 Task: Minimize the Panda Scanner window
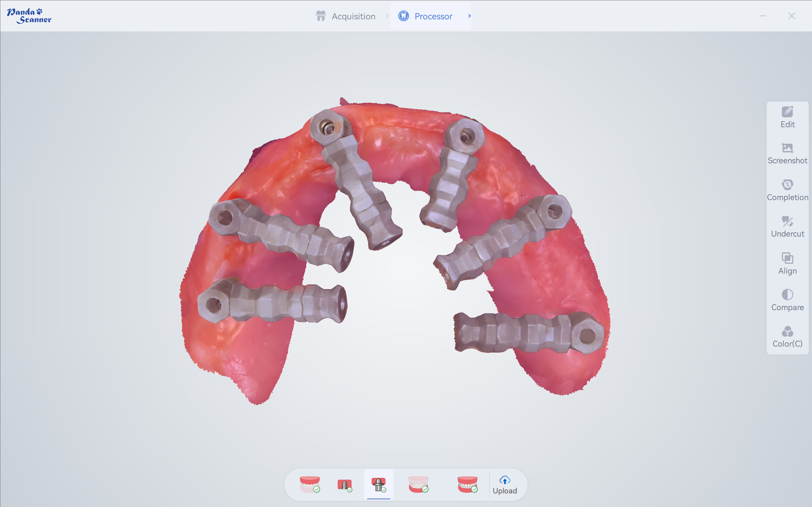pos(763,16)
